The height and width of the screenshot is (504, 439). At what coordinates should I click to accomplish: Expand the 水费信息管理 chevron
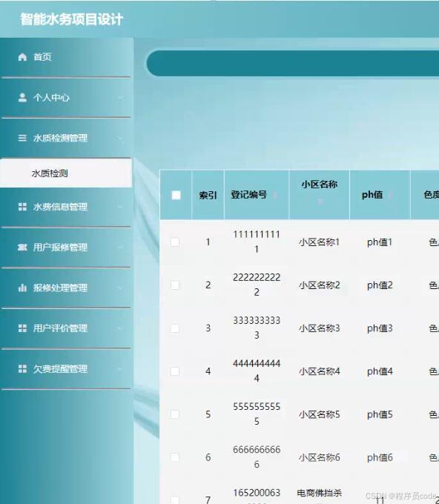(121, 207)
